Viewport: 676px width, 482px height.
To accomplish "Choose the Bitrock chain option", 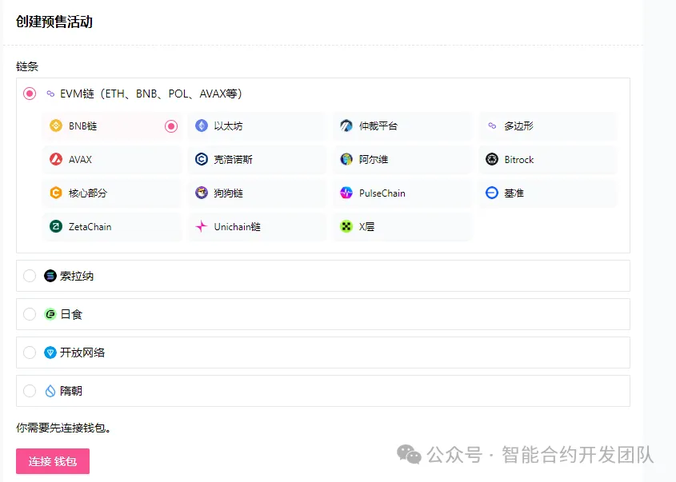I will 548,160.
